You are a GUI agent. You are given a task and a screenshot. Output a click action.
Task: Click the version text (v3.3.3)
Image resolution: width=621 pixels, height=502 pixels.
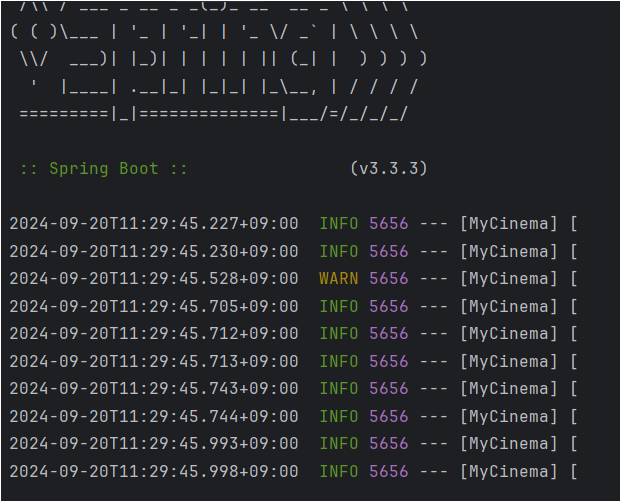tap(389, 169)
